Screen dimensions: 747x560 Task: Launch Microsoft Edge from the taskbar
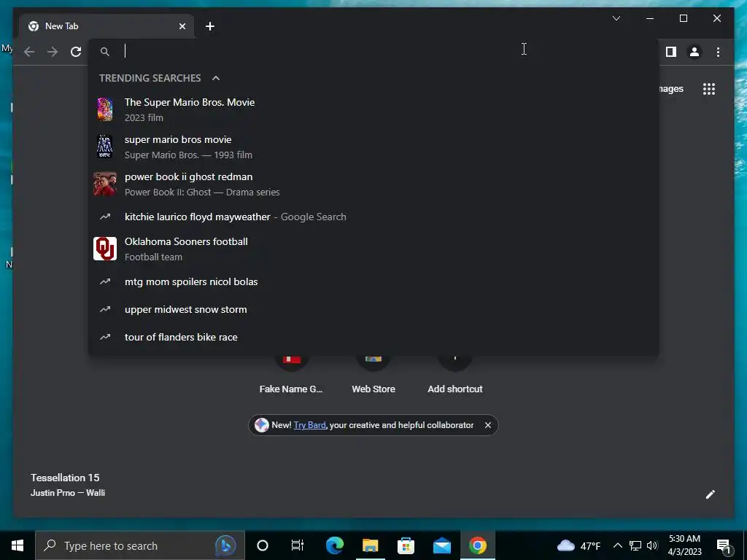334,545
